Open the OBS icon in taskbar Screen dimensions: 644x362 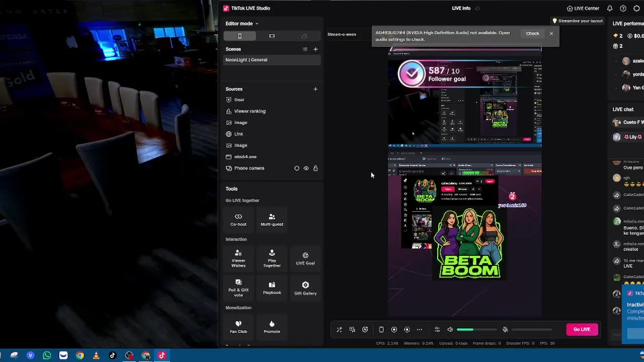click(129, 355)
